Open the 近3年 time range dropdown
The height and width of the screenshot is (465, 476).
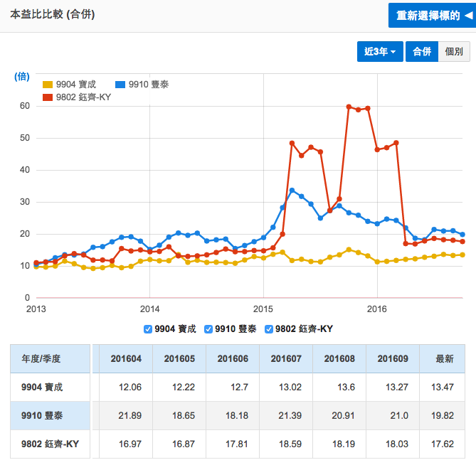coord(380,52)
